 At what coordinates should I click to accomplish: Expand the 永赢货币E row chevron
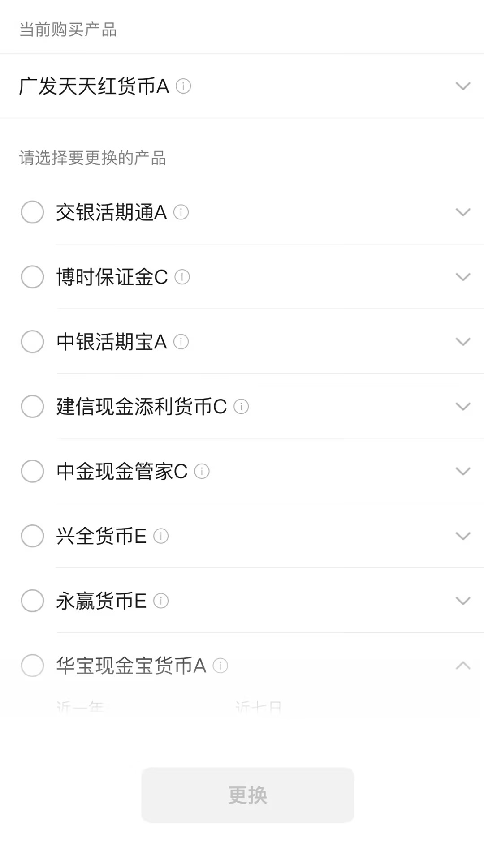point(462,601)
